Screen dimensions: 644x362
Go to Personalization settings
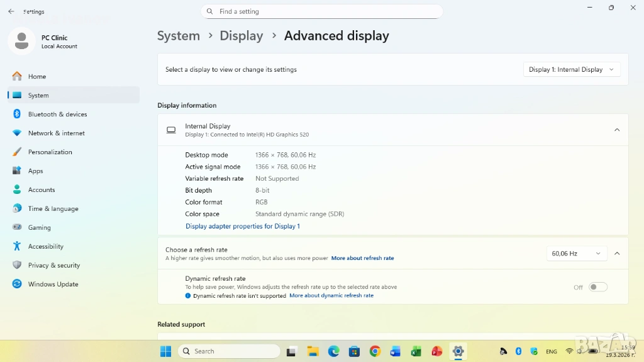(50, 152)
